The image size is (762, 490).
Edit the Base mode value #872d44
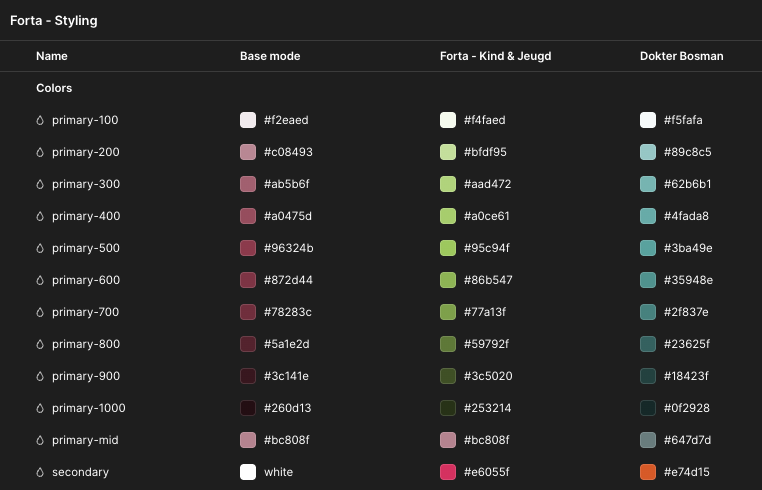(288, 280)
